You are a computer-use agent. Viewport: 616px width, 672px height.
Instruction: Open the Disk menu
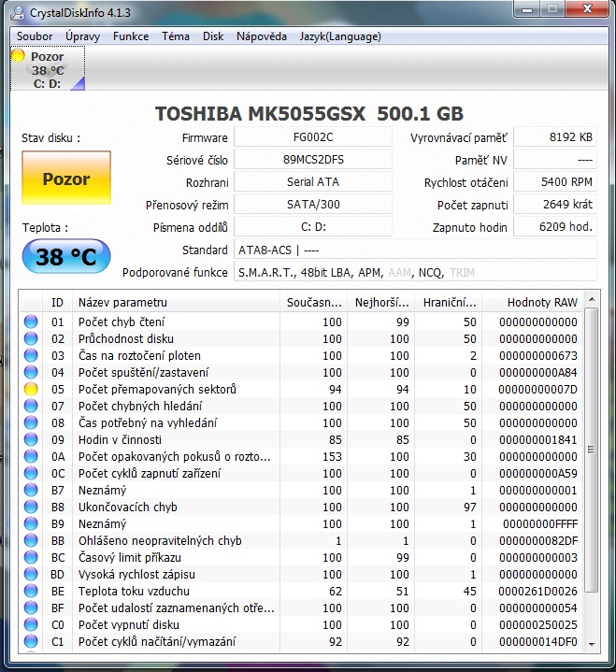(213, 36)
